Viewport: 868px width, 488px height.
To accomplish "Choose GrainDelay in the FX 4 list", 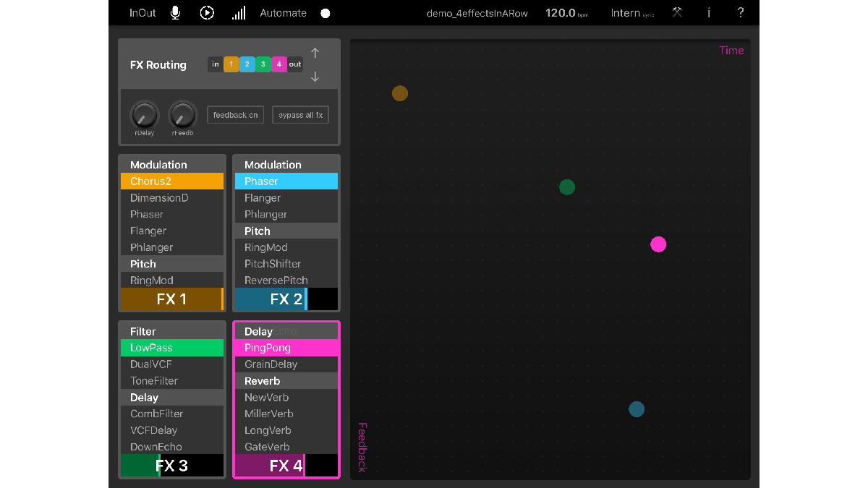I will 286,364.
